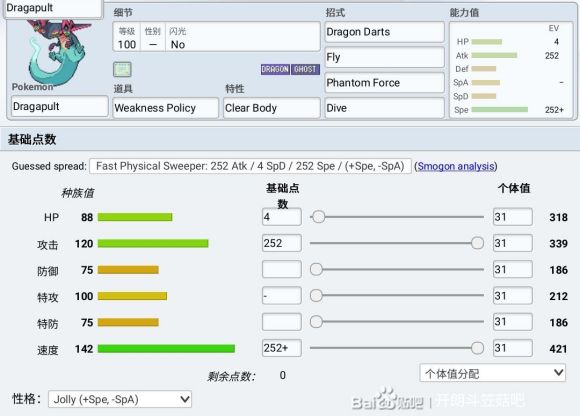Edit the Phantom Force move slot

click(384, 82)
